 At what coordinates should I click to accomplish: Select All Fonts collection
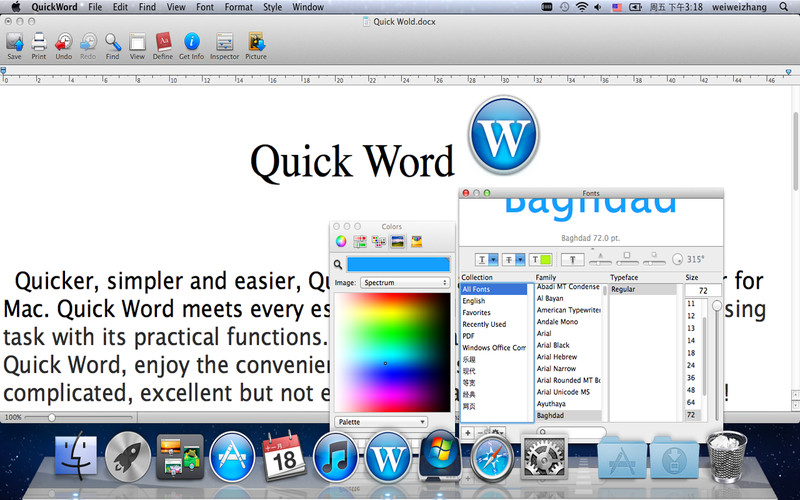point(494,289)
